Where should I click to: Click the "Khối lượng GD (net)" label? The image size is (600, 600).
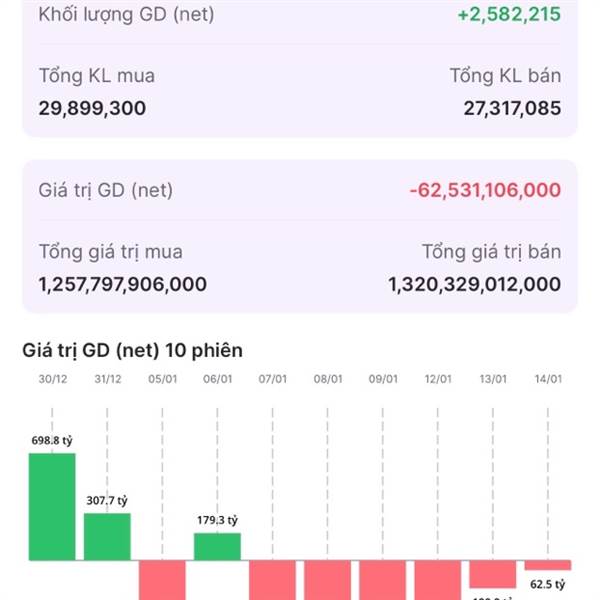click(126, 15)
